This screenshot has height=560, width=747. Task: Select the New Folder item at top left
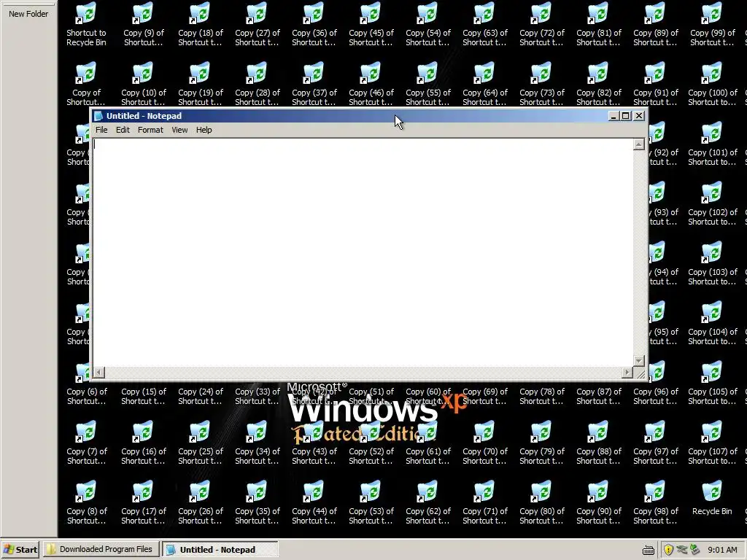click(28, 14)
